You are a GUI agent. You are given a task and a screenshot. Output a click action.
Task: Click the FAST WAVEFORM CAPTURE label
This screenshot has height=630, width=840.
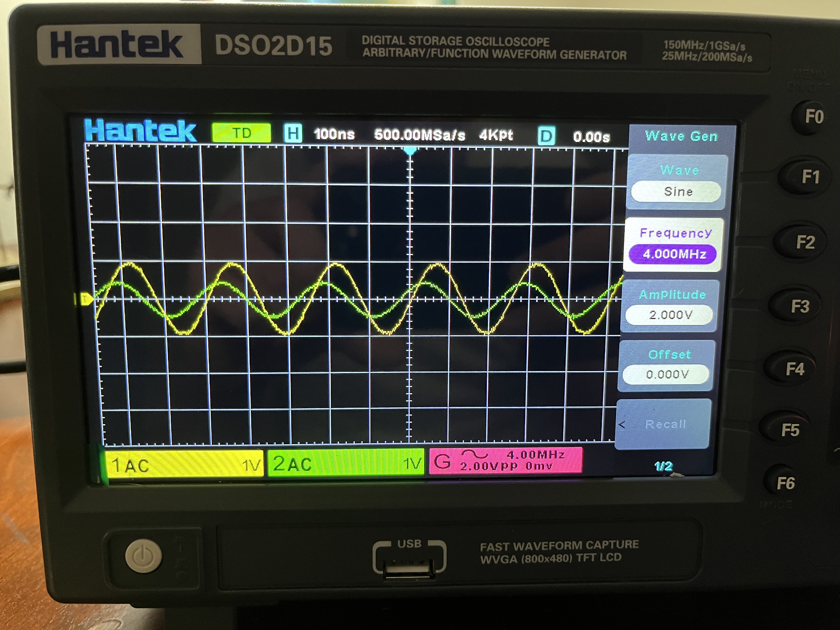(x=559, y=545)
